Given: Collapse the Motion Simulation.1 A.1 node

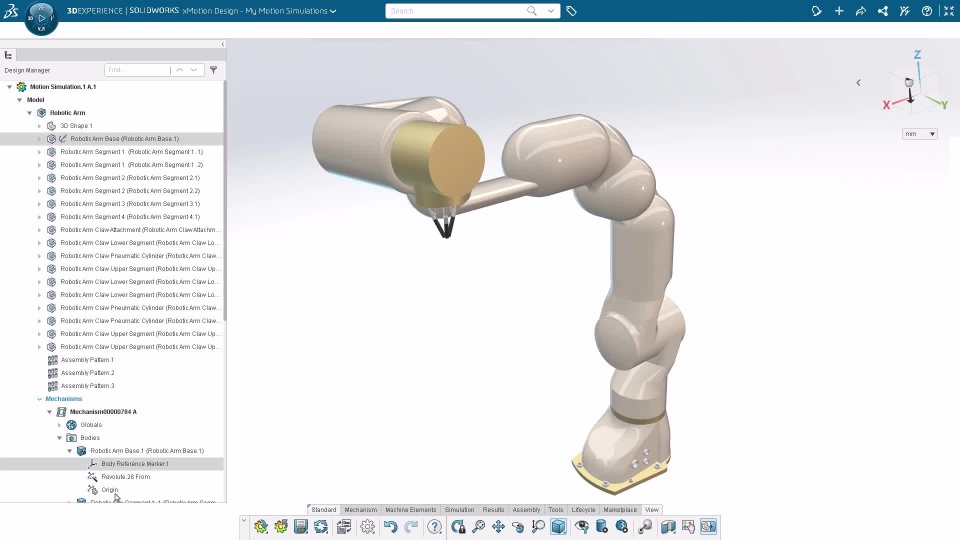Looking at the screenshot, I should pos(10,87).
